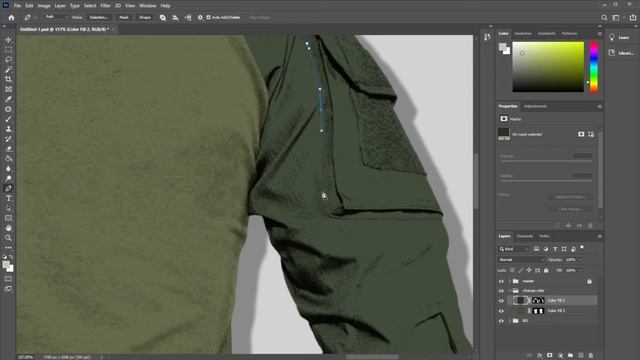This screenshot has width=640, height=360.
Task: Toggle lock all layer button
Action: (546, 270)
